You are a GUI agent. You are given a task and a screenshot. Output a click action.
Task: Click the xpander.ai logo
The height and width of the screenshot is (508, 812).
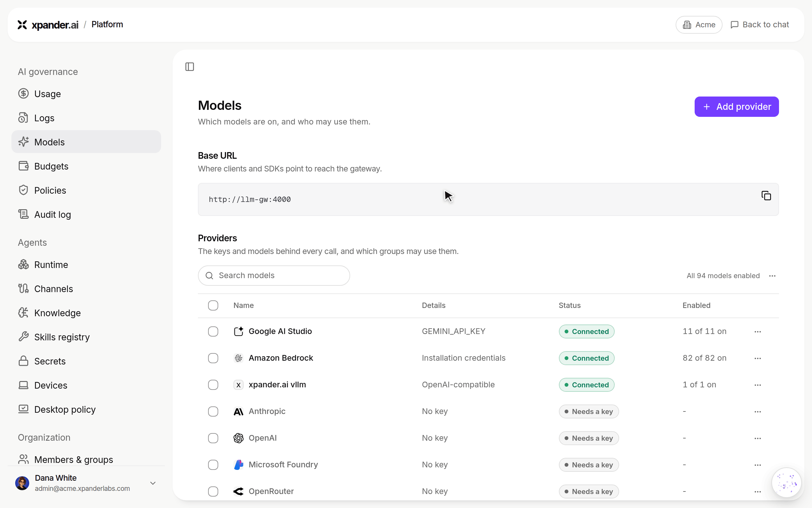coord(48,24)
